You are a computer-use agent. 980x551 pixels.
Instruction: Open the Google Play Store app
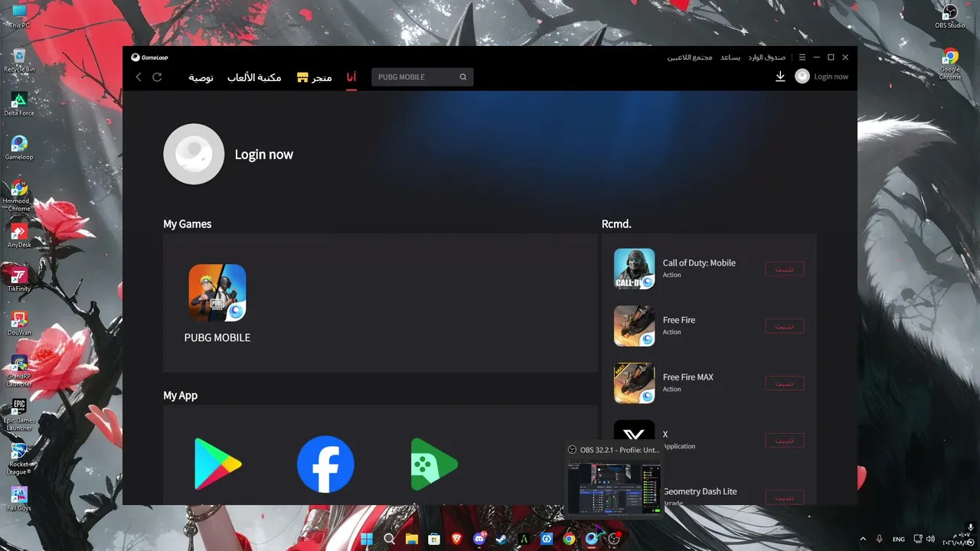217,464
